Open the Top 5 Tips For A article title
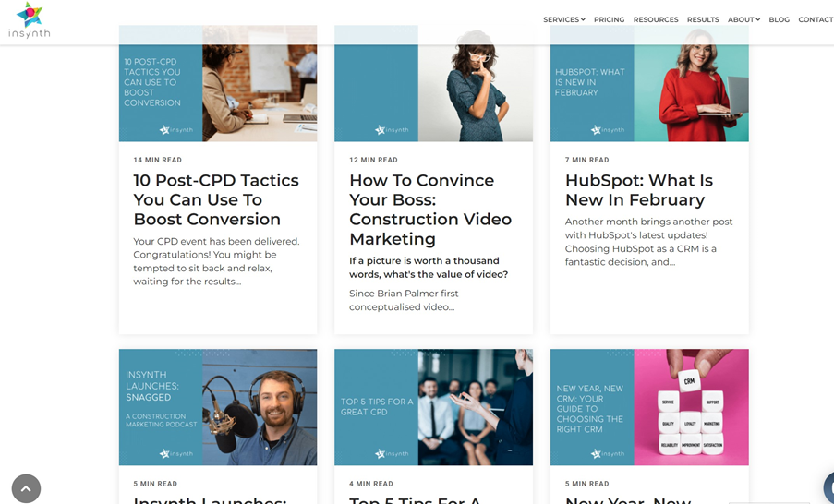This screenshot has height=504, width=834. click(415, 499)
